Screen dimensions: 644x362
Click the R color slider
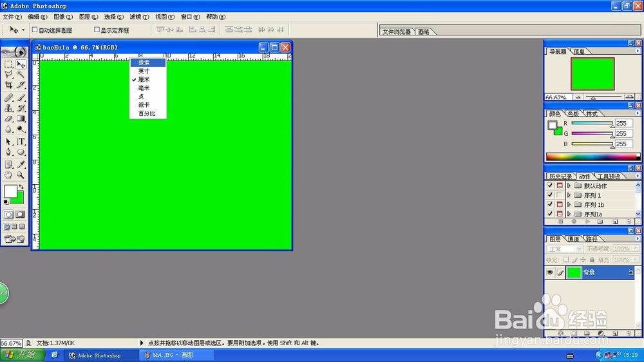[x=592, y=123]
